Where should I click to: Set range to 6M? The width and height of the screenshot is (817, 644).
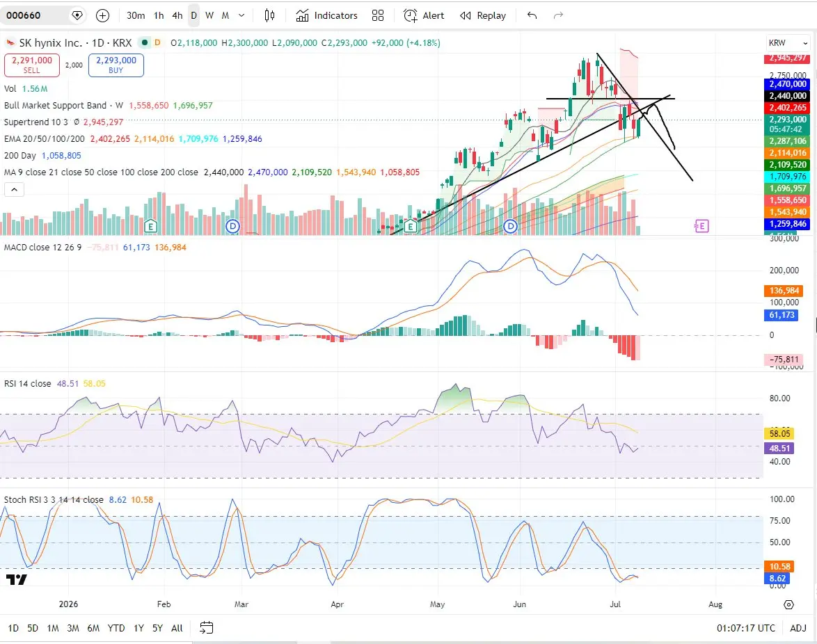click(x=93, y=628)
